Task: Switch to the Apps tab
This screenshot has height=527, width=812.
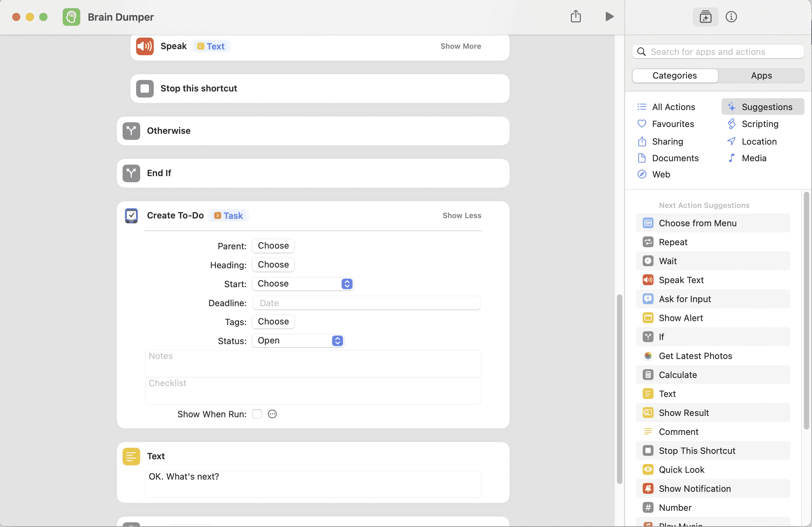Action: (x=761, y=76)
